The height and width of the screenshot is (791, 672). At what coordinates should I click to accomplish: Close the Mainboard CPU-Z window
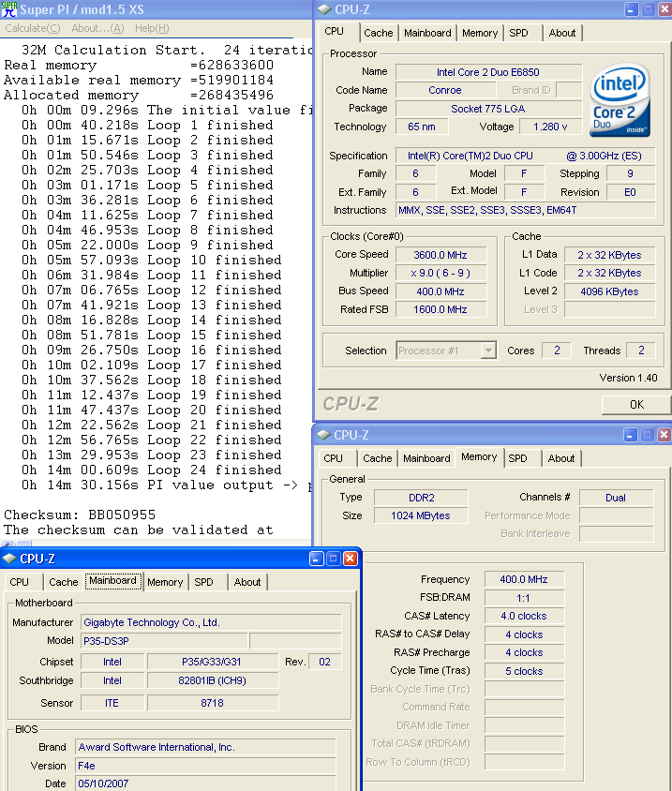(351, 559)
